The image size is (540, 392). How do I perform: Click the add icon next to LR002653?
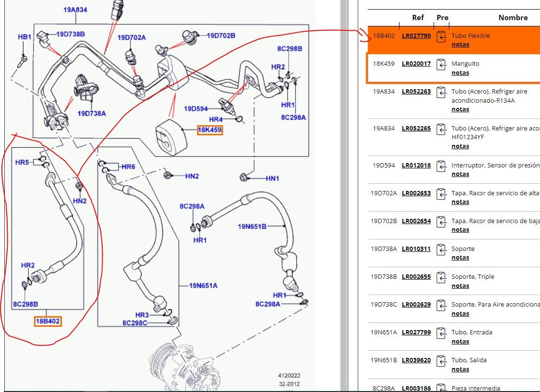442,194
